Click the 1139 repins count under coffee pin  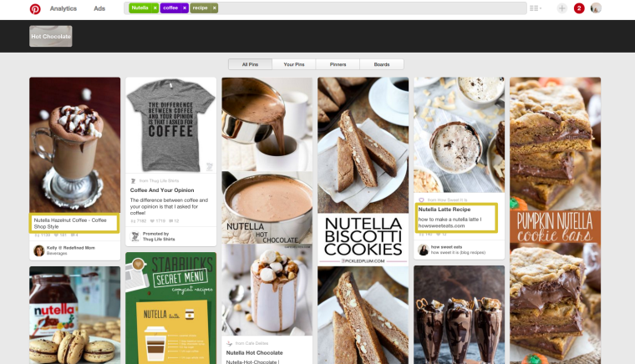click(42, 235)
